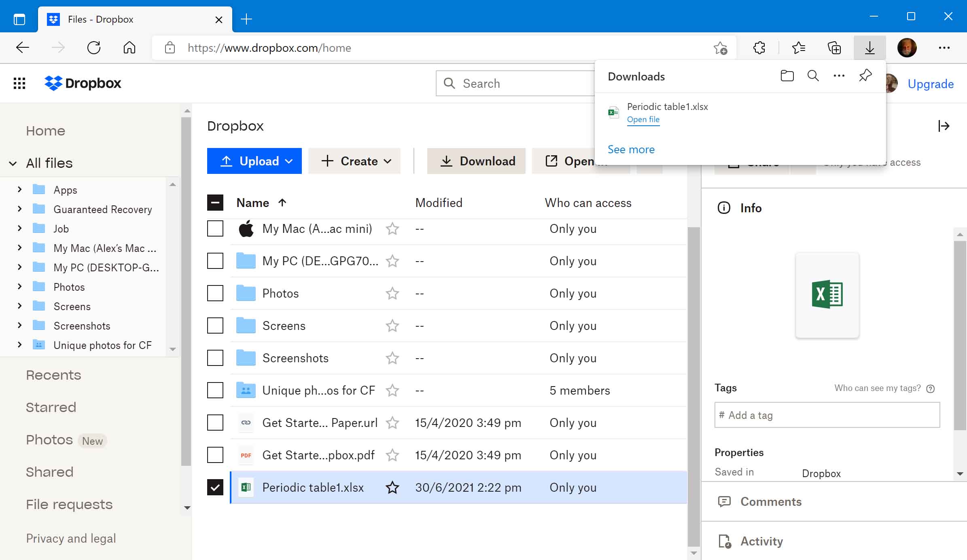Check the Screens folder checkbox
The height and width of the screenshot is (560, 967).
215,326
